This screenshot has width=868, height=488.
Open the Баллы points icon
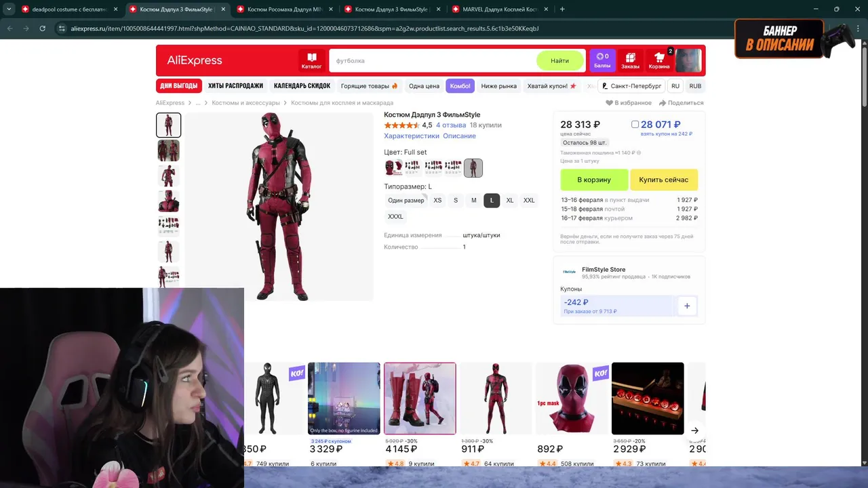click(x=602, y=60)
